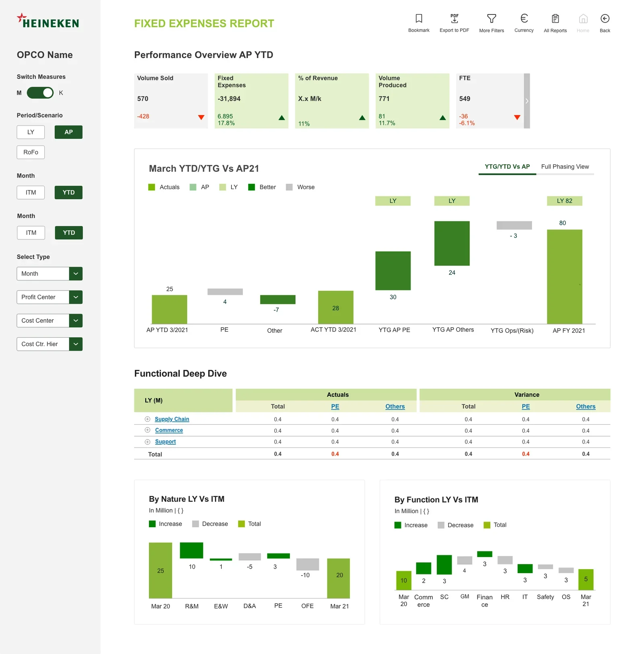Open the Commerce link

[169, 430]
